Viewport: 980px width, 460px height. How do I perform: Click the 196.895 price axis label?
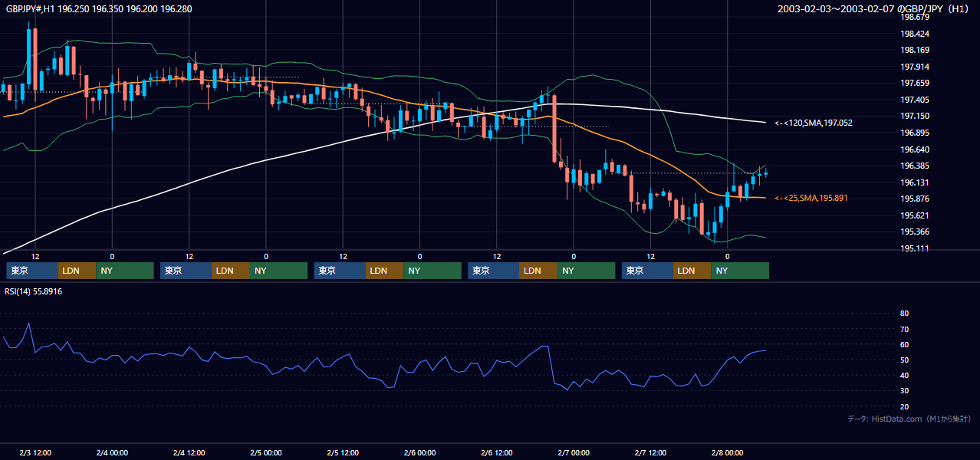pos(916,133)
